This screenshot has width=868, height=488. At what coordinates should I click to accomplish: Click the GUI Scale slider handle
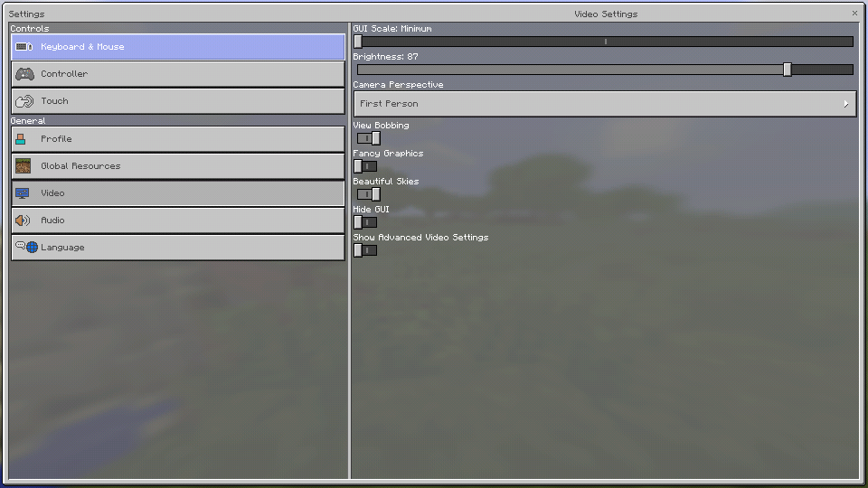(358, 42)
